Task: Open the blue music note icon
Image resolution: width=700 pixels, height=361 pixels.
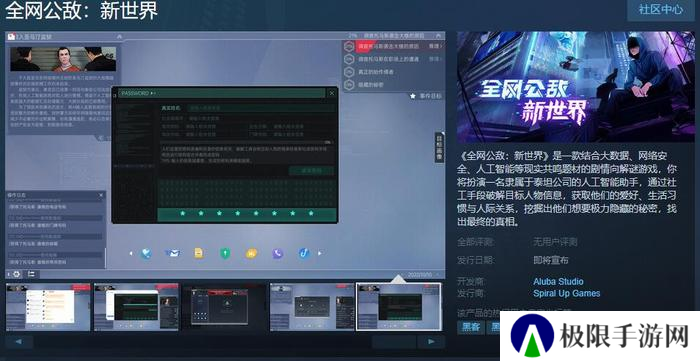Action: (x=304, y=253)
